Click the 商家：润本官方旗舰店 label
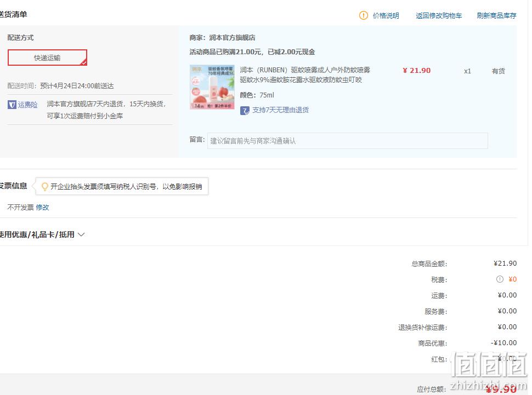 (x=223, y=38)
